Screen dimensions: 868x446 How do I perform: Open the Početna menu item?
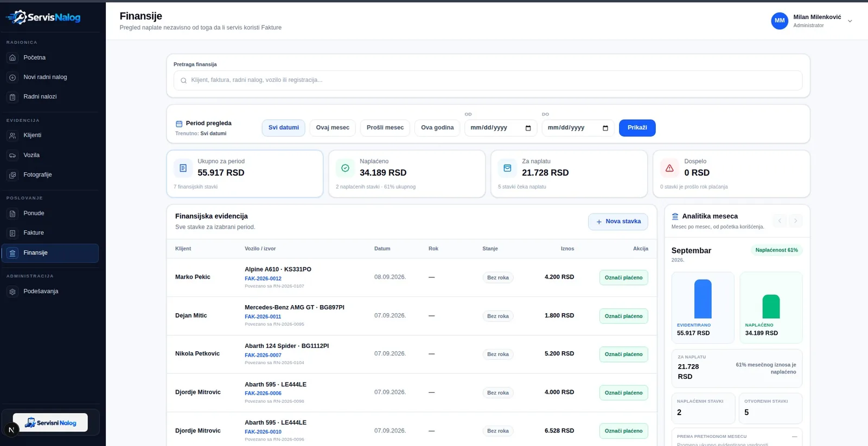pyautogui.click(x=50, y=57)
